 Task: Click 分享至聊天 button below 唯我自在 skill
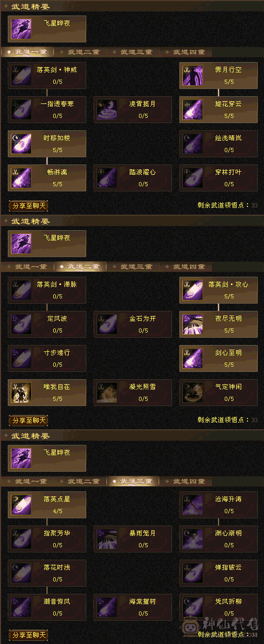(x=28, y=421)
